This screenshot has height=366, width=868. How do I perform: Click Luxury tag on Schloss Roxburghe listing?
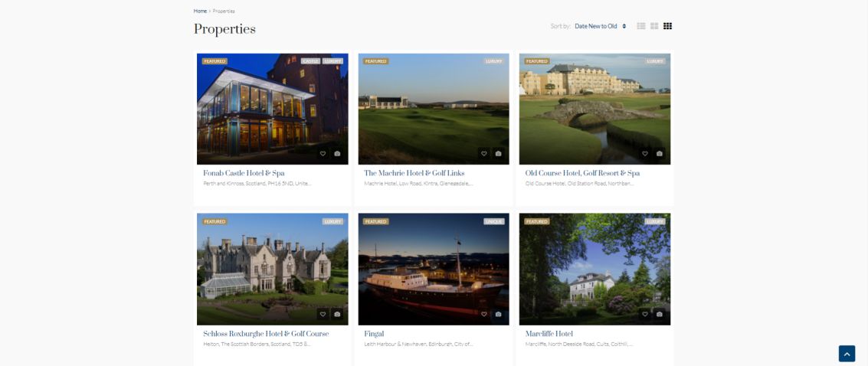coord(332,222)
